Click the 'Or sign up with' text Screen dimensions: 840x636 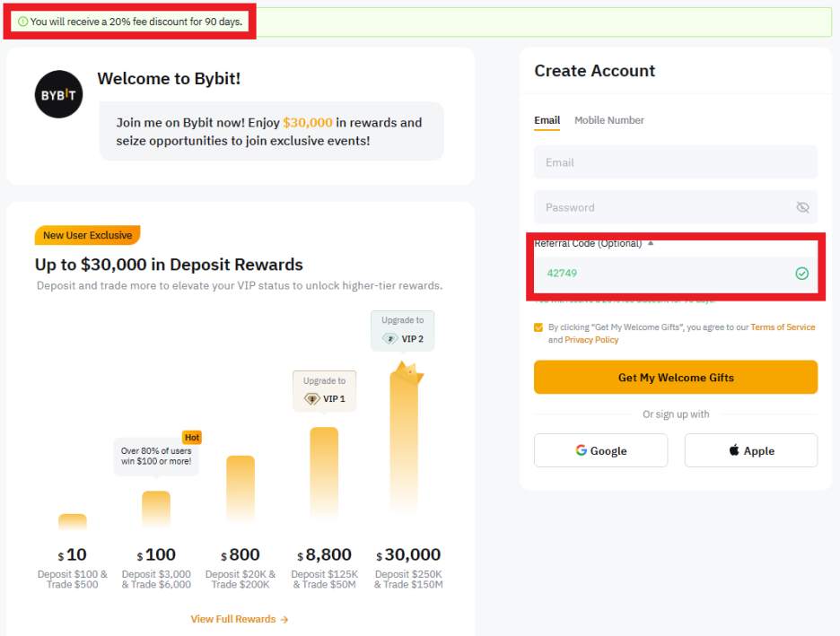coord(676,414)
